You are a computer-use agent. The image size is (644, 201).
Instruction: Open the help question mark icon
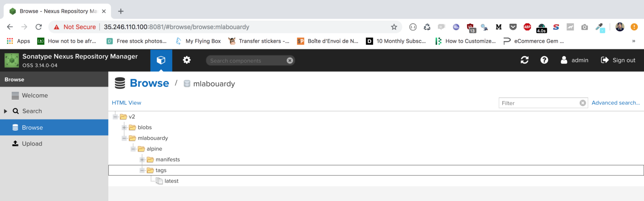pos(544,60)
